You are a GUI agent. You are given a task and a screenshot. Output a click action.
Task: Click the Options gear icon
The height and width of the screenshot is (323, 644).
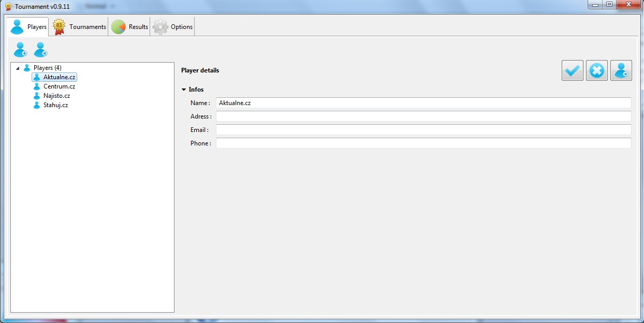point(160,27)
